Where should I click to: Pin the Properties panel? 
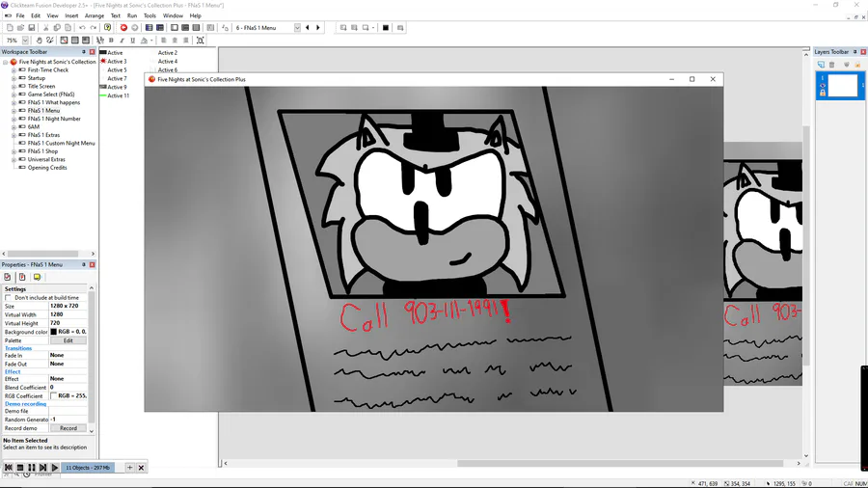click(84, 265)
